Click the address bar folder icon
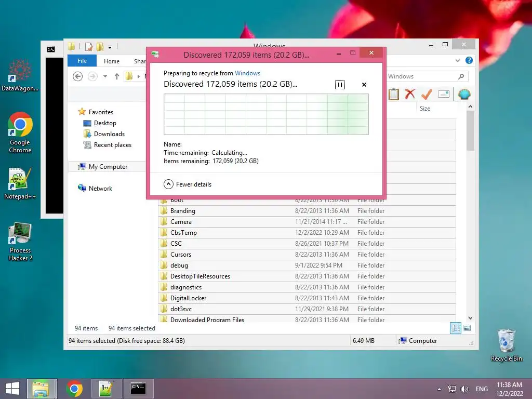 click(129, 76)
